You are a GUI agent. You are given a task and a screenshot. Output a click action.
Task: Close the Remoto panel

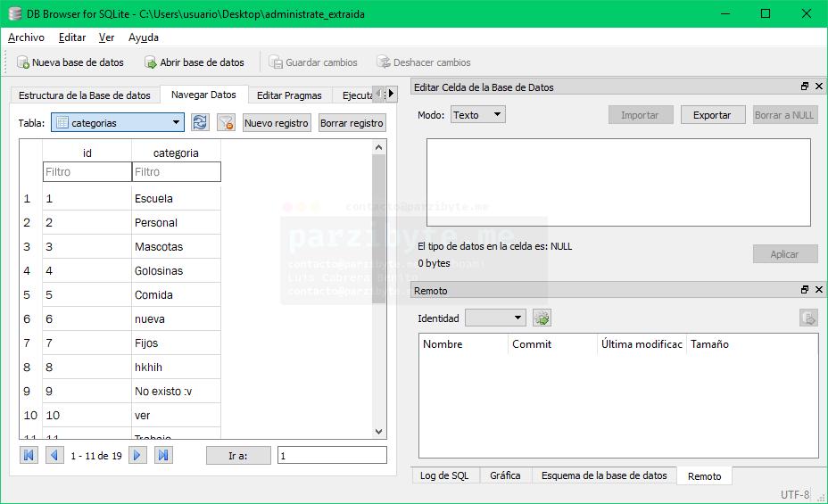(819, 289)
